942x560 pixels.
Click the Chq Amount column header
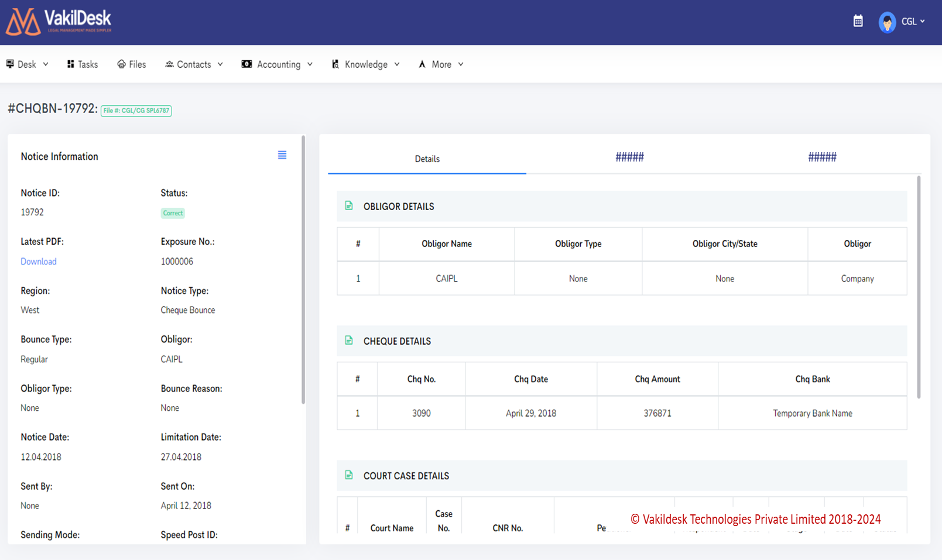click(x=657, y=379)
